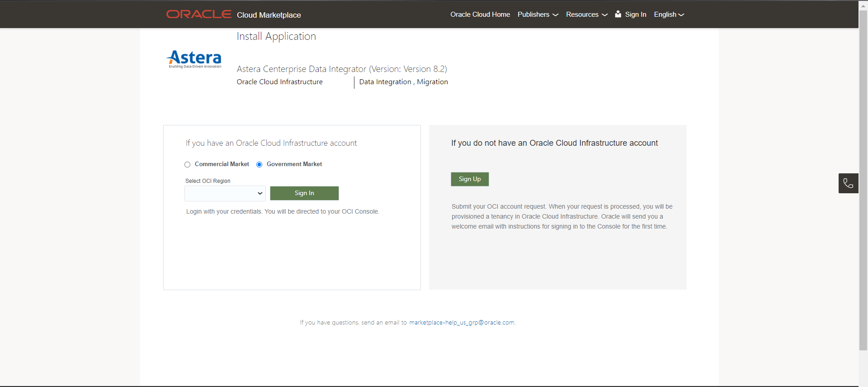Screen dimensions: 868x387
Task: Go to Oracle Cloud Home
Action: pyautogui.click(x=480, y=14)
